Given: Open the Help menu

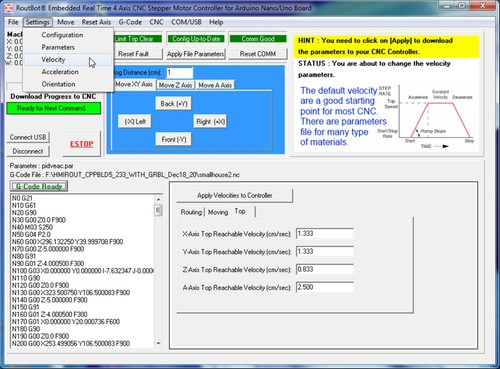Looking at the screenshot, I should (216, 22).
